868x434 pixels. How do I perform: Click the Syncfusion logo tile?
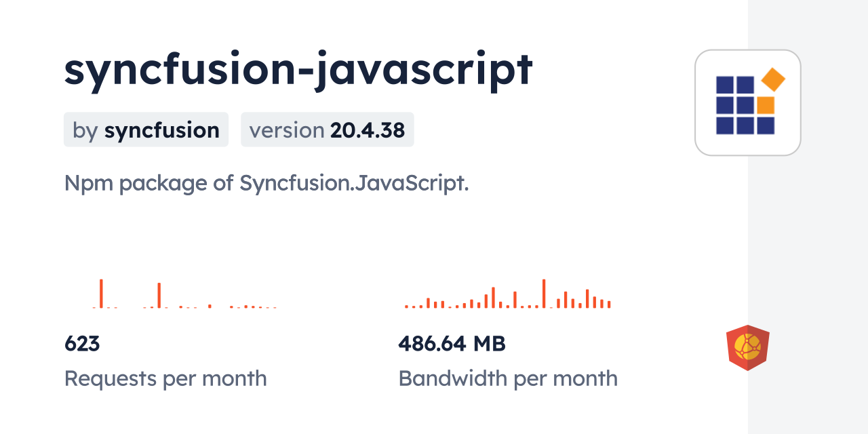[747, 102]
